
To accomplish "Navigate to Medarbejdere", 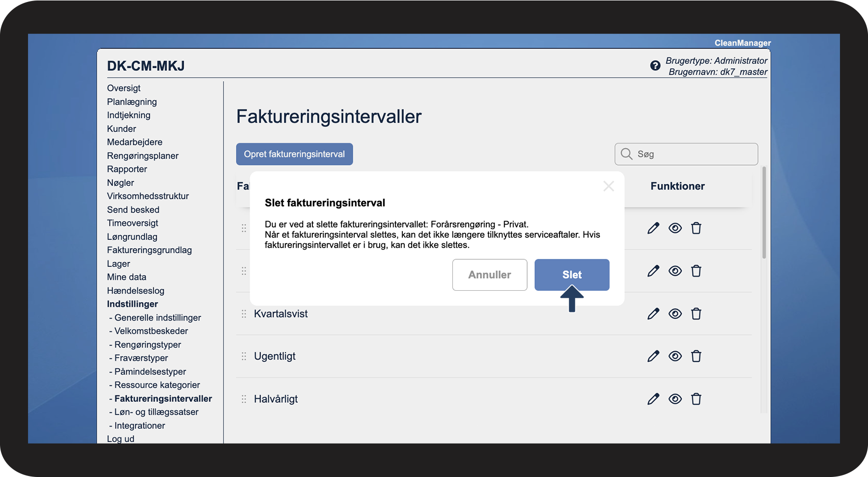I will 135,142.
